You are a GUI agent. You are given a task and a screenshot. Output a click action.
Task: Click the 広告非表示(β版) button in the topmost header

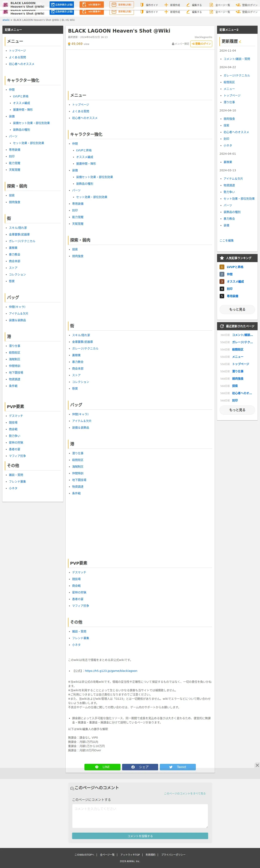(x=62, y=5)
